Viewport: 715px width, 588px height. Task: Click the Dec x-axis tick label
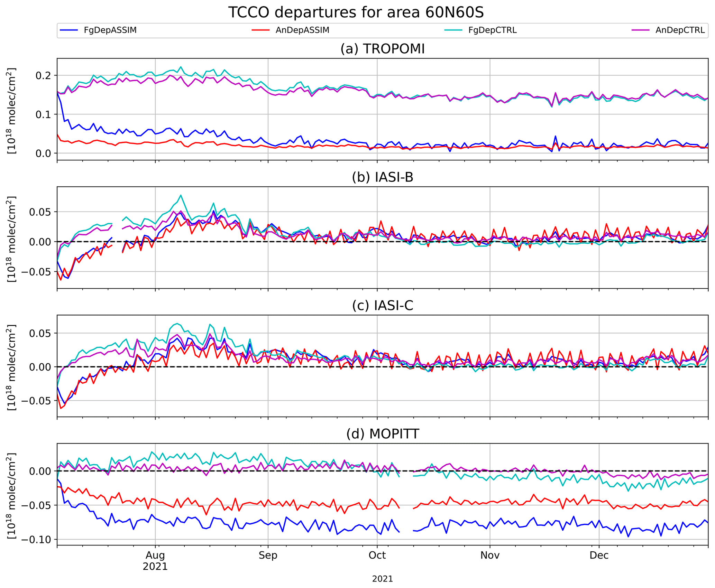click(599, 555)
